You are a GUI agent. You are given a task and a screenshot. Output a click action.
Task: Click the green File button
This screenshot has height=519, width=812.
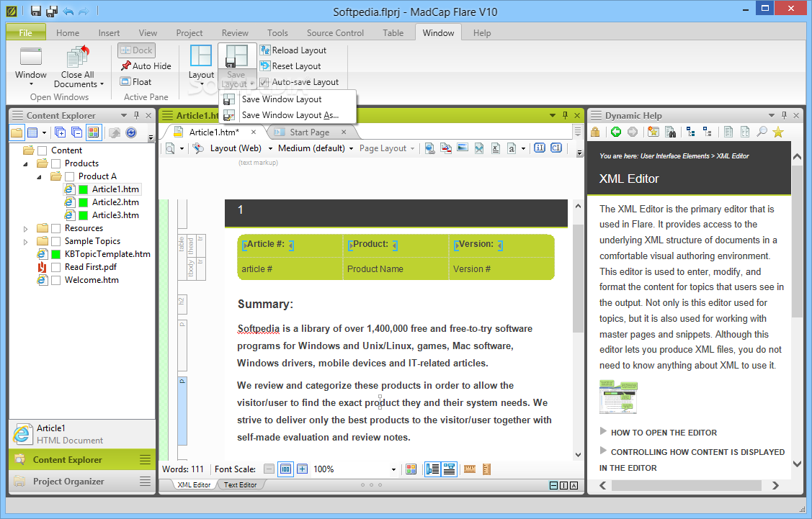coord(26,32)
